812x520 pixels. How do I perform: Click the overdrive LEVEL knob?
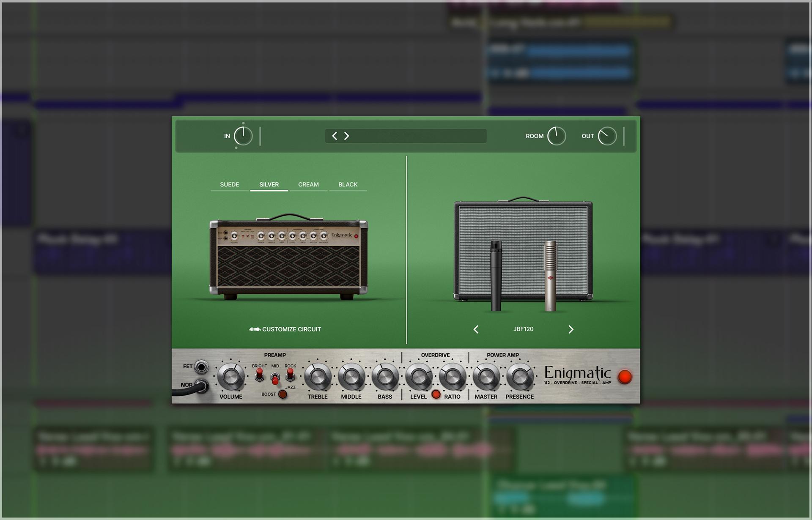pyautogui.click(x=419, y=377)
